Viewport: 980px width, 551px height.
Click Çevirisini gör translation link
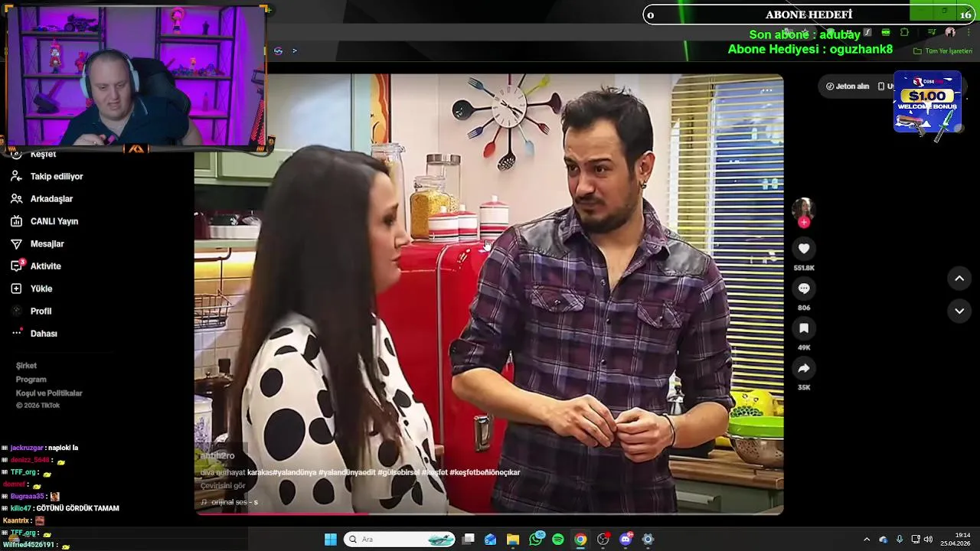(223, 486)
